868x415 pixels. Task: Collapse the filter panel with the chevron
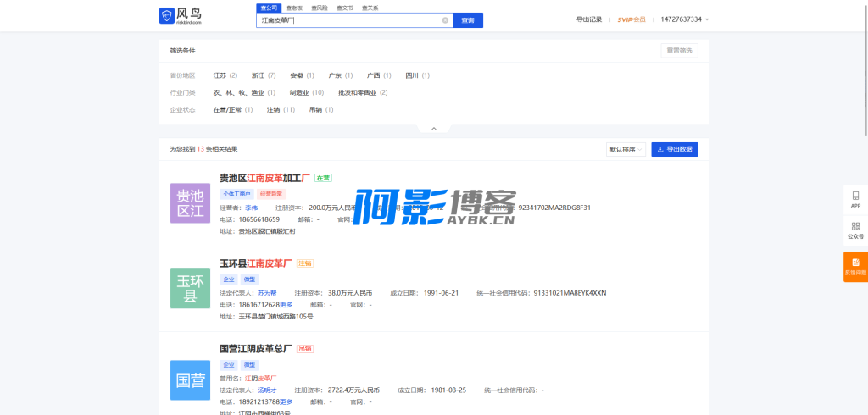coord(434,129)
